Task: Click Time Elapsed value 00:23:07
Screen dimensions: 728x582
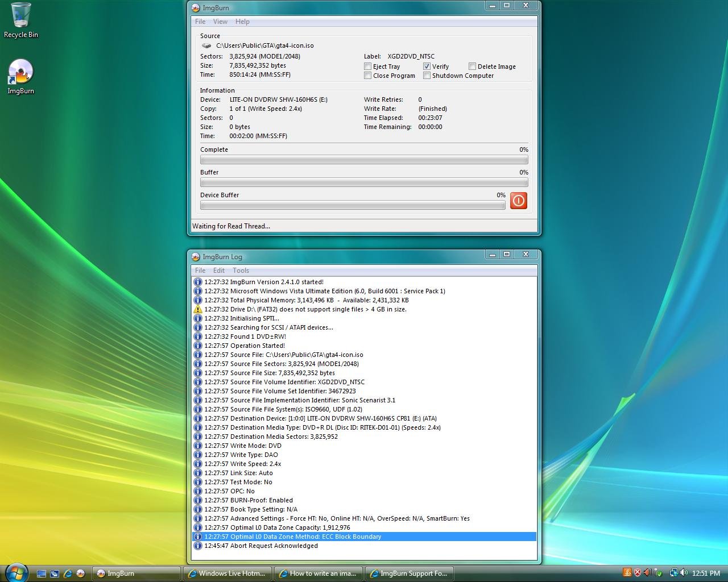Action: 430,118
